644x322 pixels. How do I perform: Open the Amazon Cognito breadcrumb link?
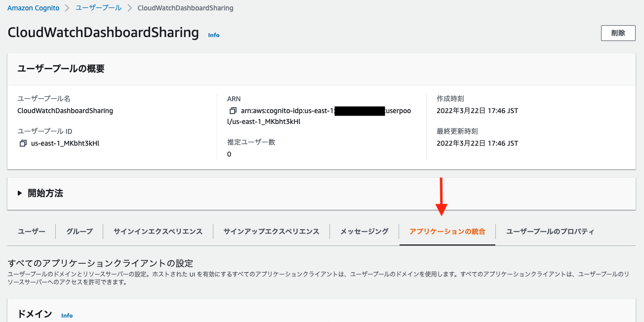[33, 8]
